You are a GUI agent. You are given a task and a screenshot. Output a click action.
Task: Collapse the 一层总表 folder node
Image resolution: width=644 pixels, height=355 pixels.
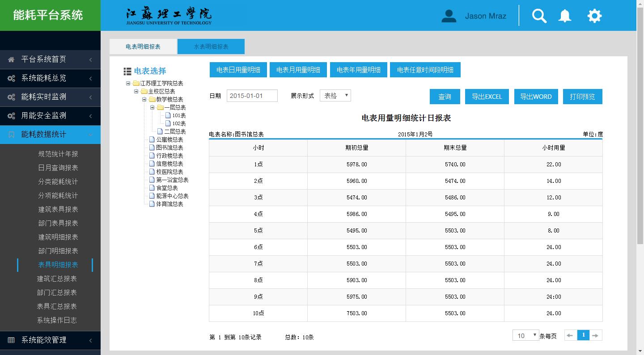coord(153,107)
